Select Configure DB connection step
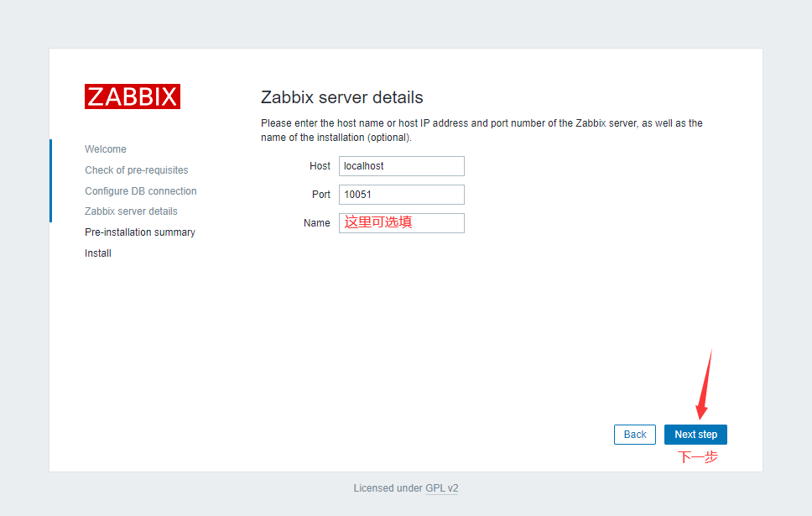 tap(141, 191)
